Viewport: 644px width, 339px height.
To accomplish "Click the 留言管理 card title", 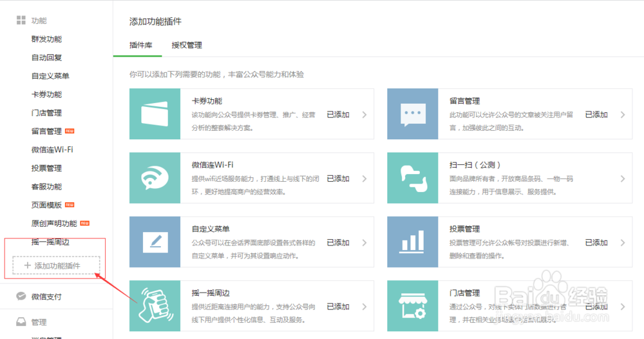I will (464, 101).
